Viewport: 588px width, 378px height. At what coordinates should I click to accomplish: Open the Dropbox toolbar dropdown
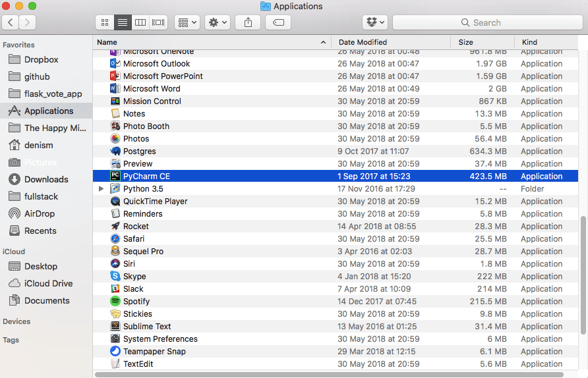375,22
